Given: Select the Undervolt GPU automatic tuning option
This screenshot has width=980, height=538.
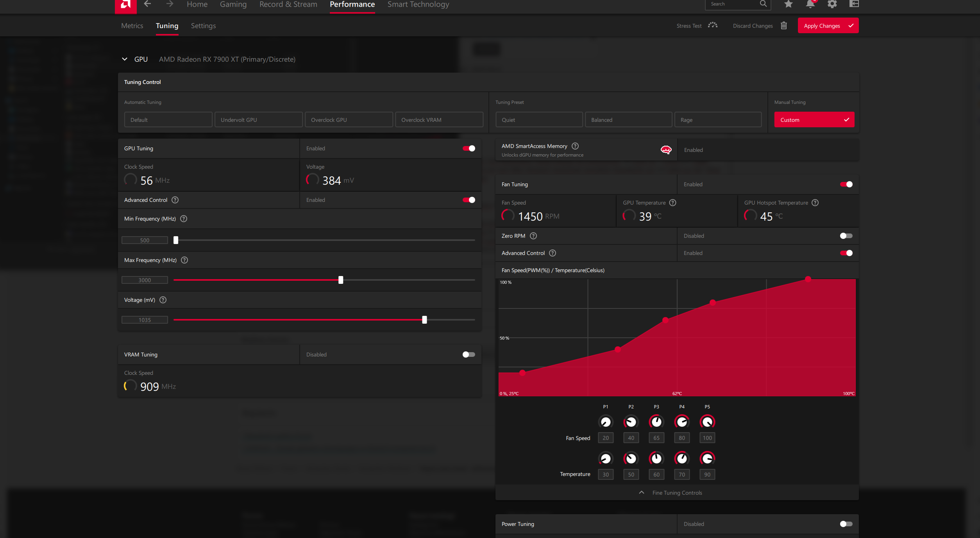Looking at the screenshot, I should 259,120.
